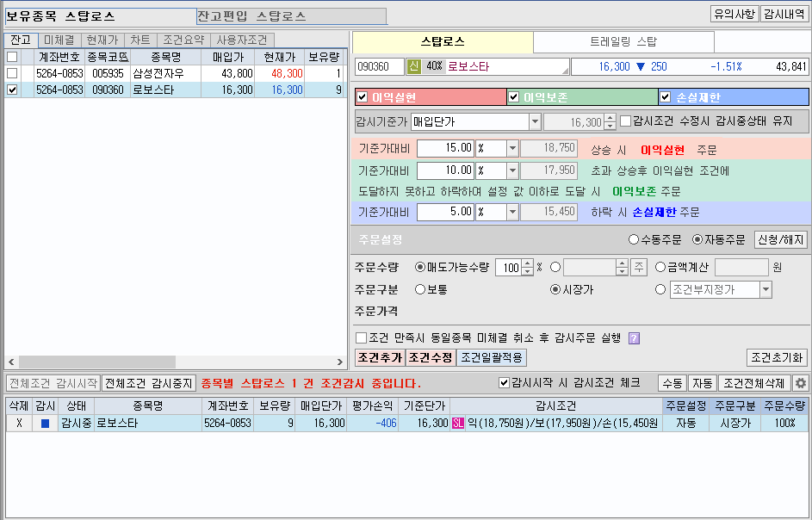Click the 조건전체삭제 button

[x=754, y=383]
